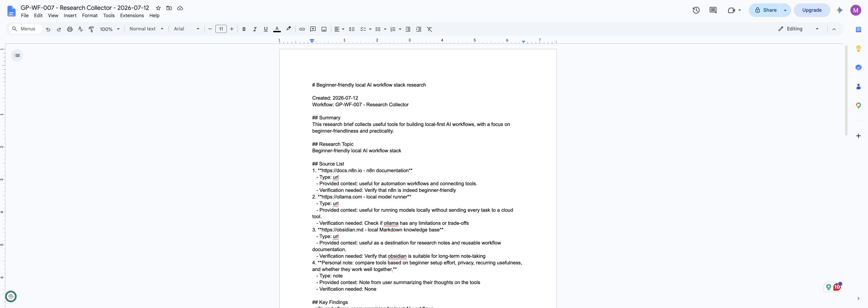Open the account avatar M
868x308 pixels.
(x=856, y=10)
